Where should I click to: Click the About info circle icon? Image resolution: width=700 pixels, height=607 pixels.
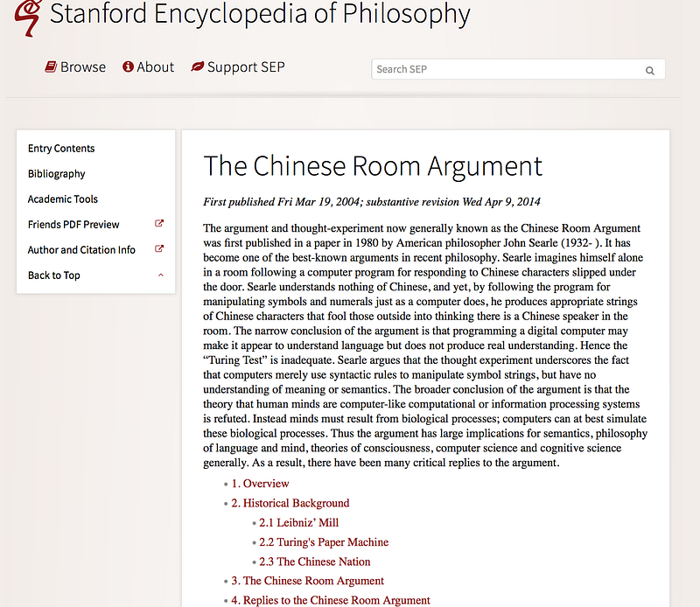point(128,66)
